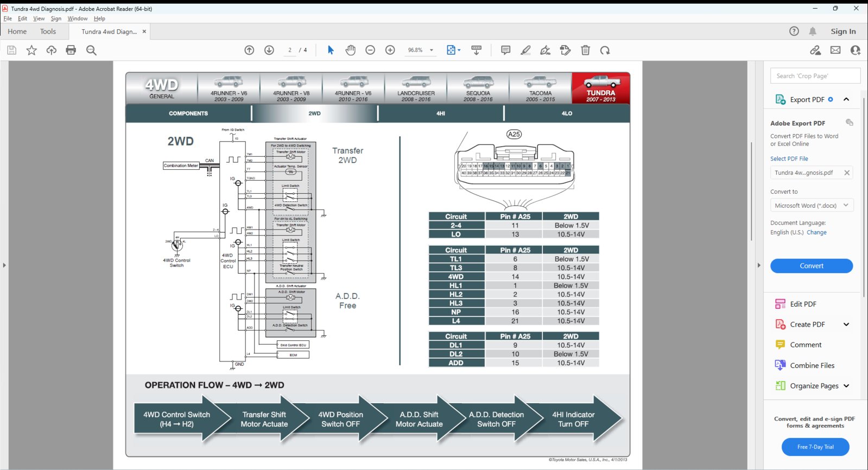Viewport: 868px width, 470px height.
Task: Open the Edit menu
Action: 22,18
